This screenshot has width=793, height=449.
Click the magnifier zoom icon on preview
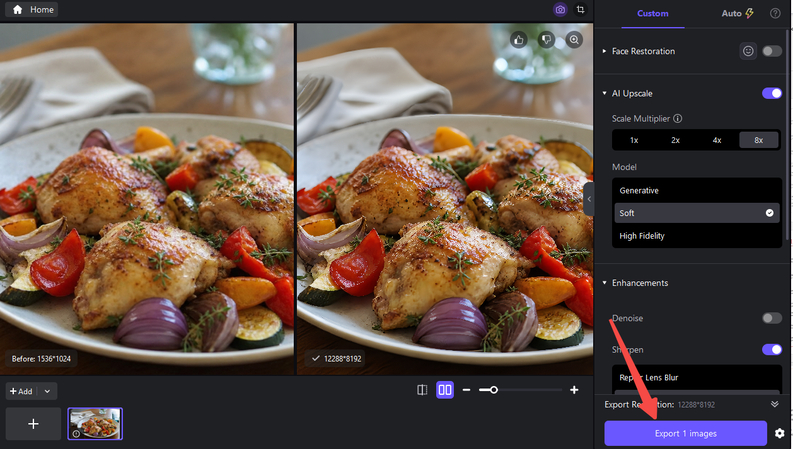pos(574,40)
